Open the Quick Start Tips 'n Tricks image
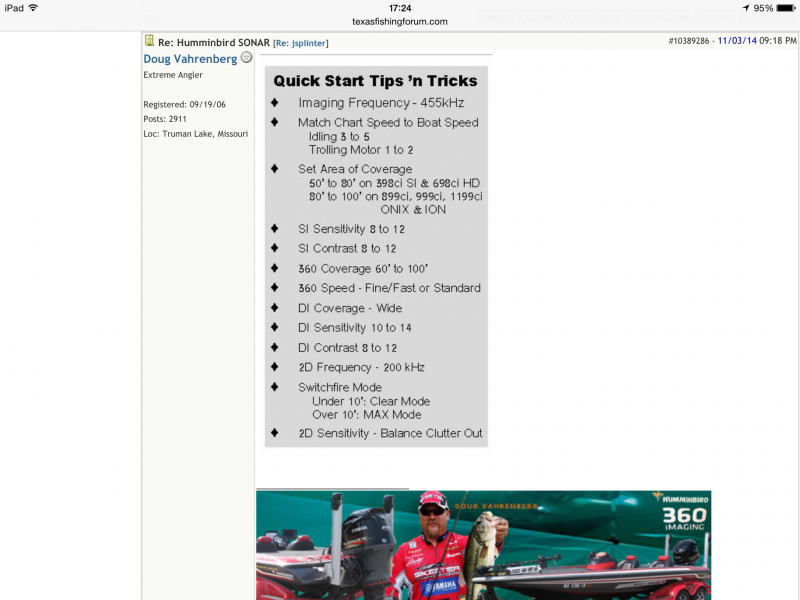Viewport: 800px width, 600px height. click(376, 257)
